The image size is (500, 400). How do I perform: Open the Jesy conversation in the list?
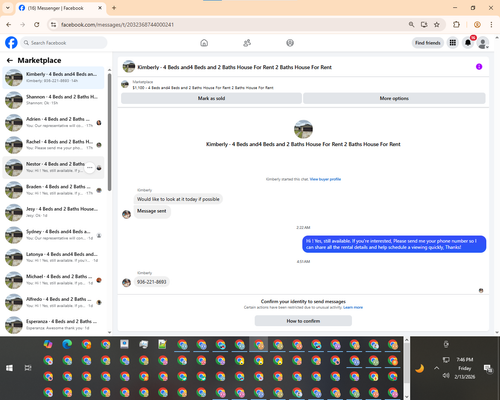click(53, 212)
